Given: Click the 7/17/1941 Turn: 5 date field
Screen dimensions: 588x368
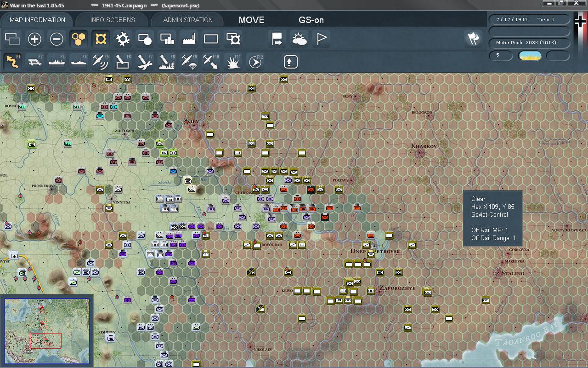Looking at the screenshot, I should (x=529, y=20).
